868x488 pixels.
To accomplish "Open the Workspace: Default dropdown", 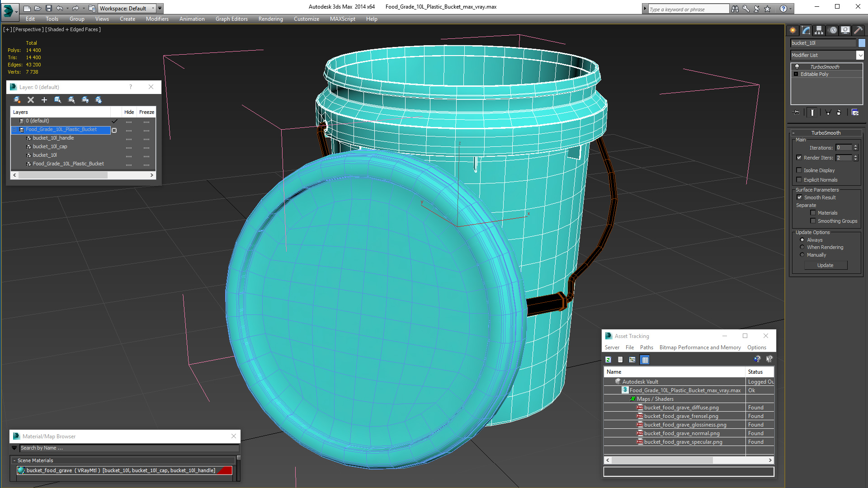I will pos(127,8).
